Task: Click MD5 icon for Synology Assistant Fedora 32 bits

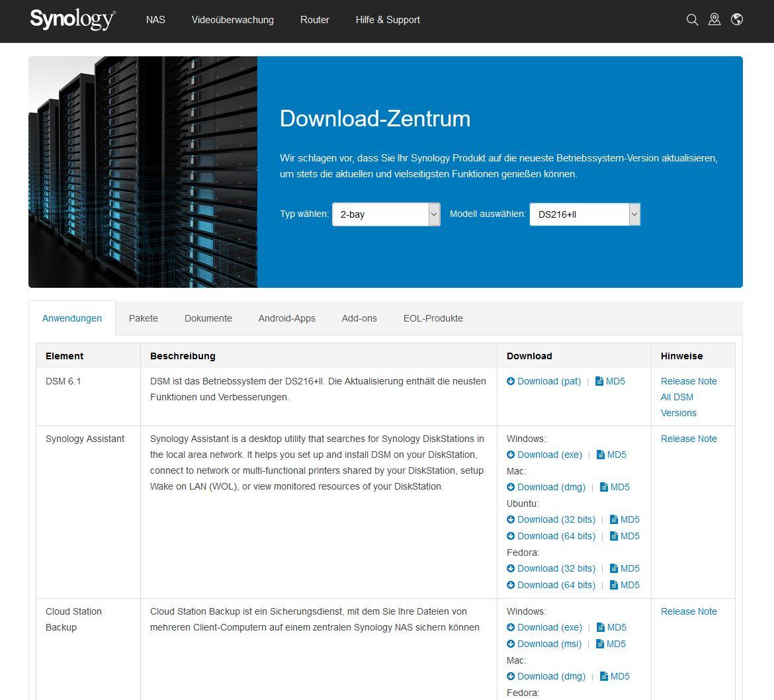Action: [614, 569]
